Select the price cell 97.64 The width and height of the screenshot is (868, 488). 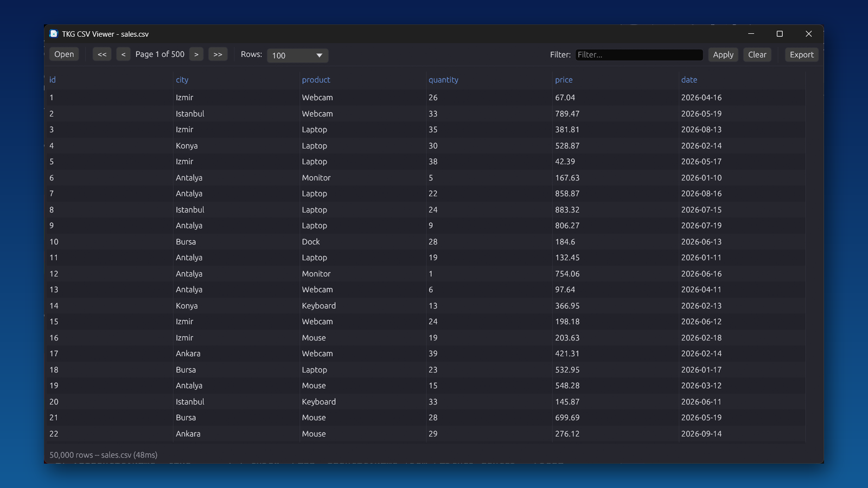pyautogui.click(x=565, y=290)
